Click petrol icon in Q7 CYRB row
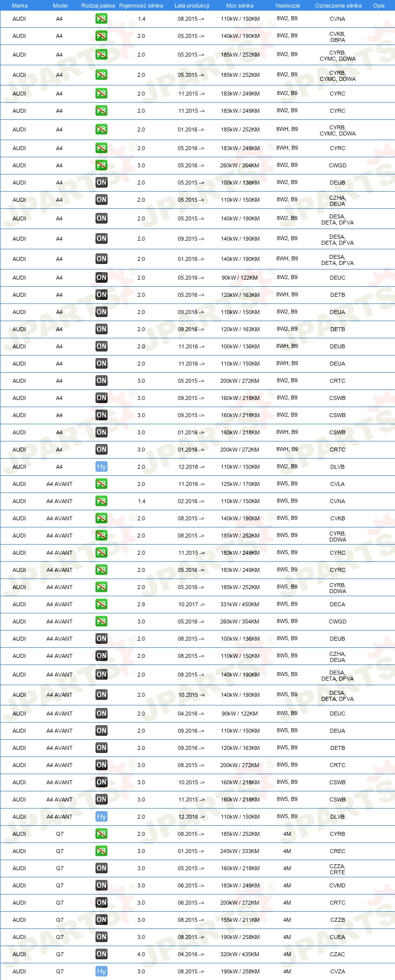The height and width of the screenshot is (980, 395). point(102,834)
